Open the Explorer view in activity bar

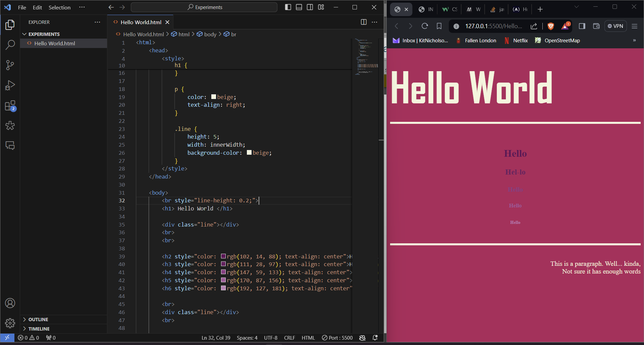pyautogui.click(x=10, y=25)
